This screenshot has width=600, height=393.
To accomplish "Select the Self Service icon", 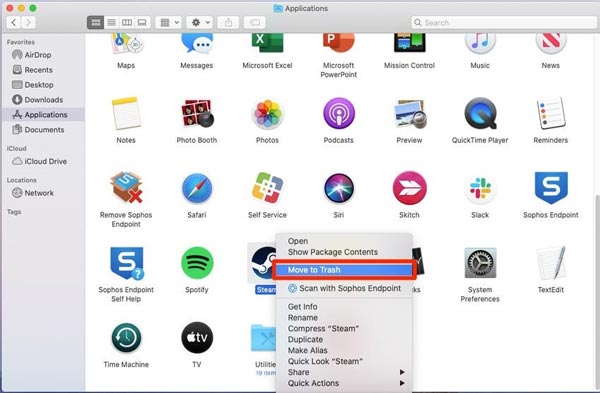I will [267, 188].
